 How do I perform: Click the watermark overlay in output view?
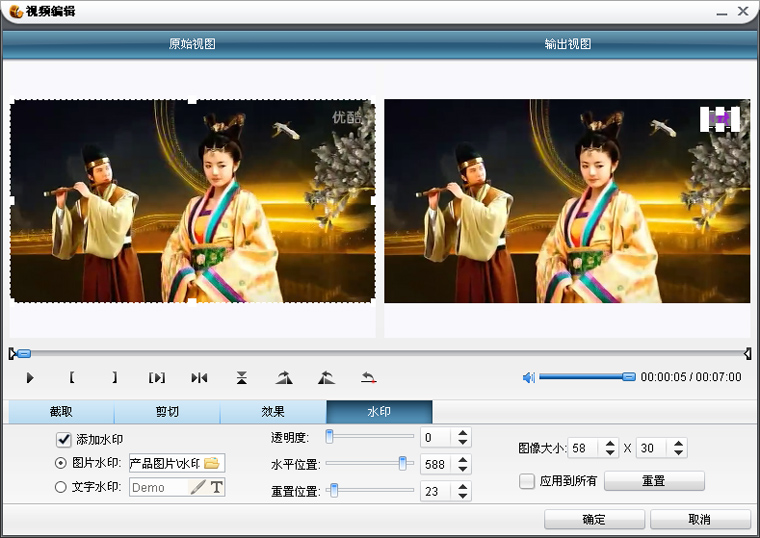coord(720,119)
